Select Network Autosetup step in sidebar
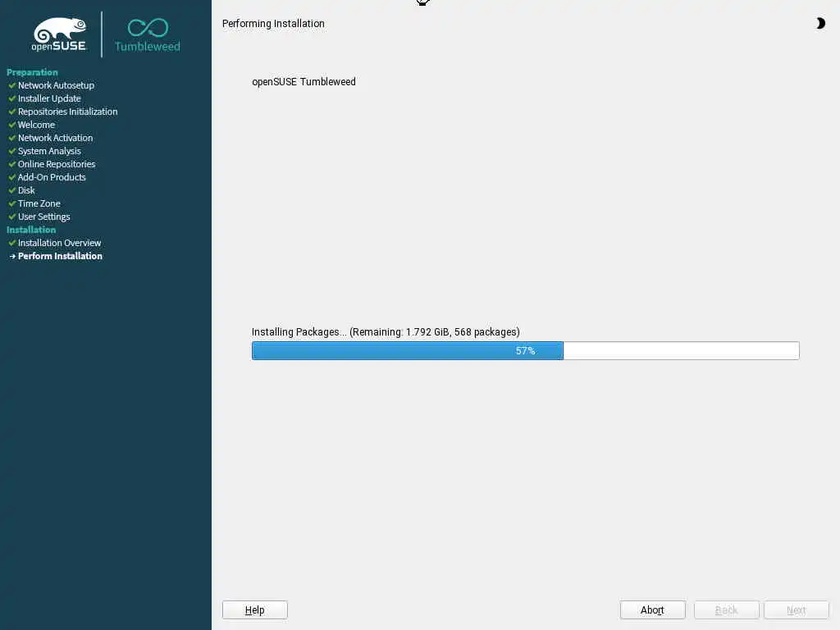The height and width of the screenshot is (630, 840). coord(56,85)
